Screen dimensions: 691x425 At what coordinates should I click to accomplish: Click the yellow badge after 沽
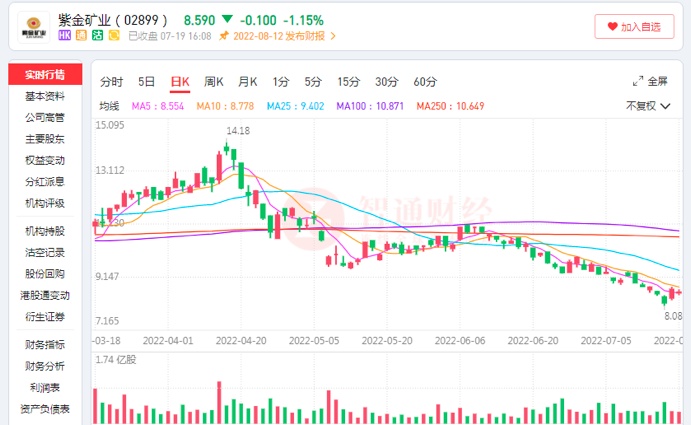point(114,35)
